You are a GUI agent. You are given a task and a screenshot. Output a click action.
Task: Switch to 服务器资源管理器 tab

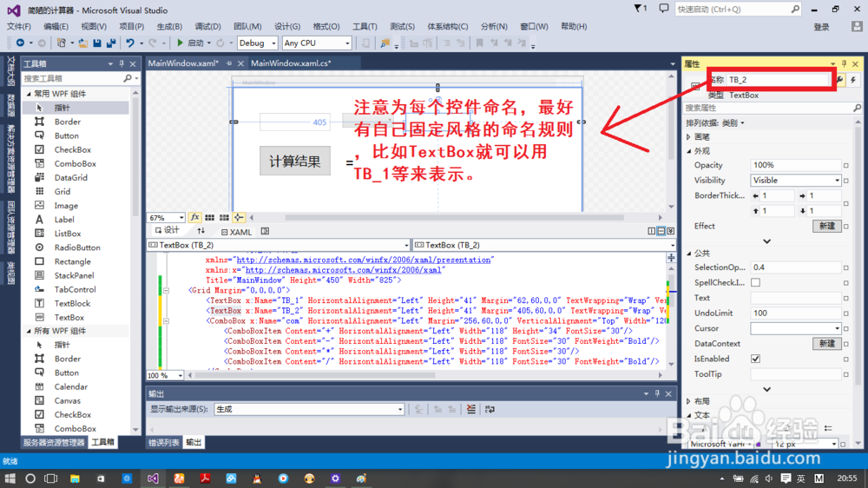tap(54, 442)
